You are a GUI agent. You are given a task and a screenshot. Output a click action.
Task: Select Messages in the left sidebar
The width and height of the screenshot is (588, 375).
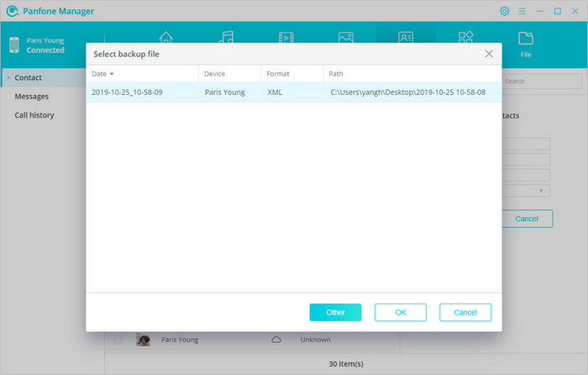(32, 97)
